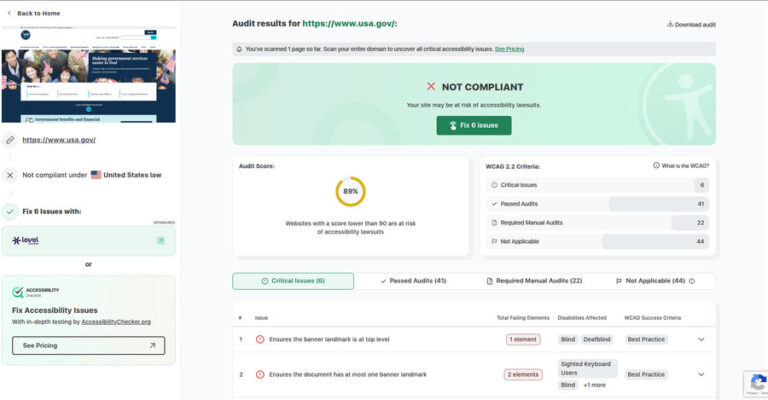Viewport: 768px width, 400px height.
Task: Click the See Pricing button in sidebar
Action: [x=89, y=346]
